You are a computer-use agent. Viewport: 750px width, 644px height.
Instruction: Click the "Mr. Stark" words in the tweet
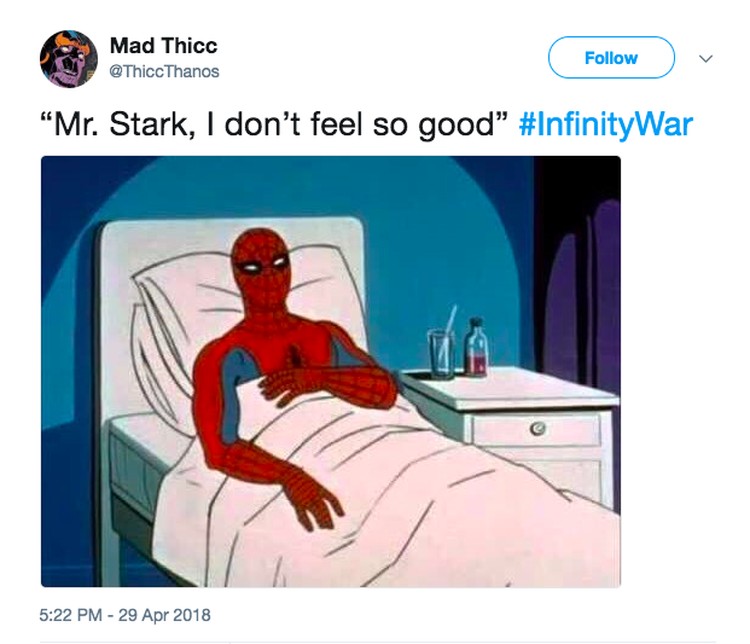(121, 125)
